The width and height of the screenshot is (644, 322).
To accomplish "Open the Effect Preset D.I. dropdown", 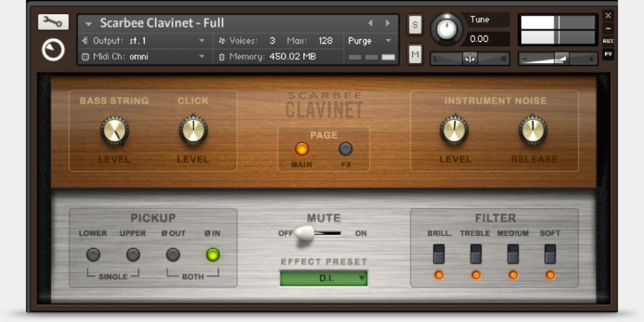I will (324, 278).
